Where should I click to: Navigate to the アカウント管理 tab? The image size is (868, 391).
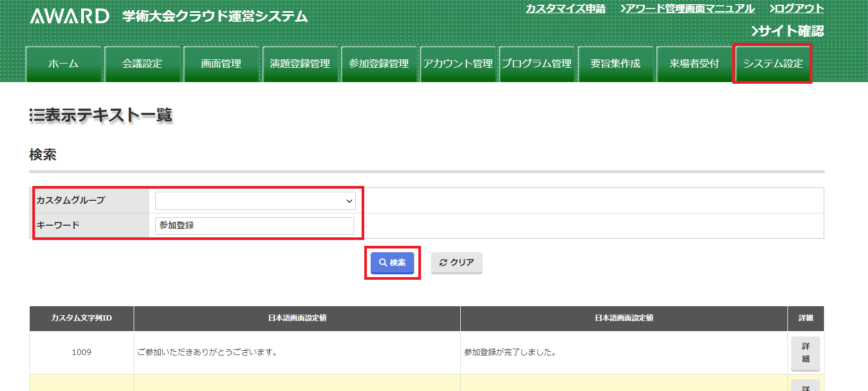[458, 64]
